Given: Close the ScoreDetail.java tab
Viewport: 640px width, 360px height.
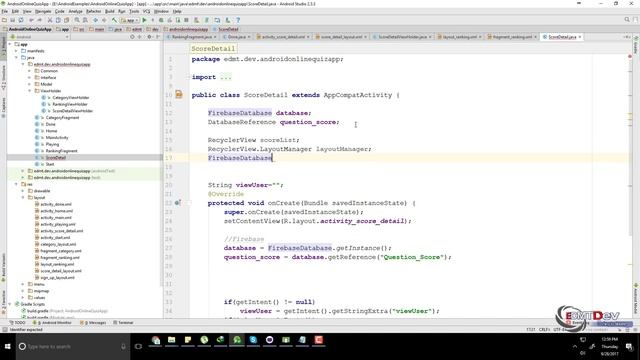Looking at the screenshot, I should tap(580, 37).
